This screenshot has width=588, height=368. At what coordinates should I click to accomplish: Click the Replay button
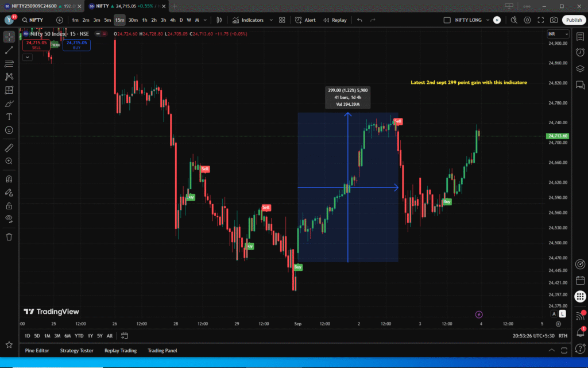coord(335,20)
